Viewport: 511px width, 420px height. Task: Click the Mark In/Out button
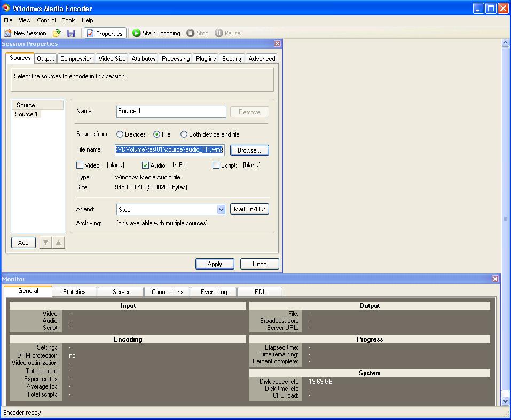tap(249, 209)
